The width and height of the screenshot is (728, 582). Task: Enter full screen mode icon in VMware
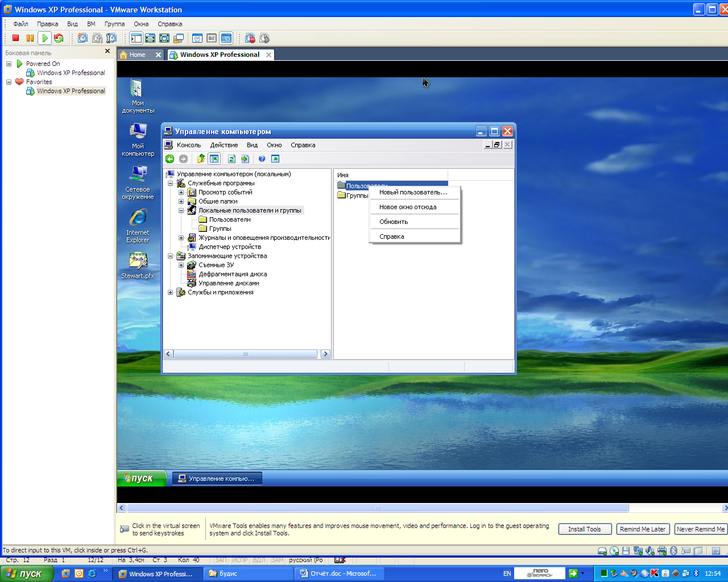pos(164,38)
